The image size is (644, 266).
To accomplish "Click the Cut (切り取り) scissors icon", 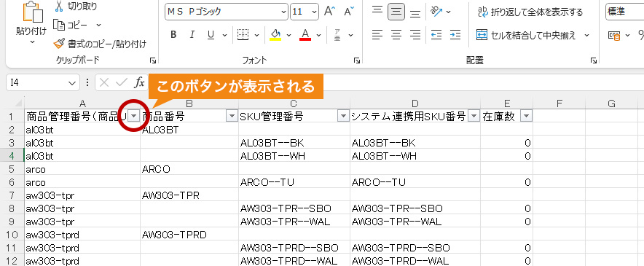I will pos(59,6).
